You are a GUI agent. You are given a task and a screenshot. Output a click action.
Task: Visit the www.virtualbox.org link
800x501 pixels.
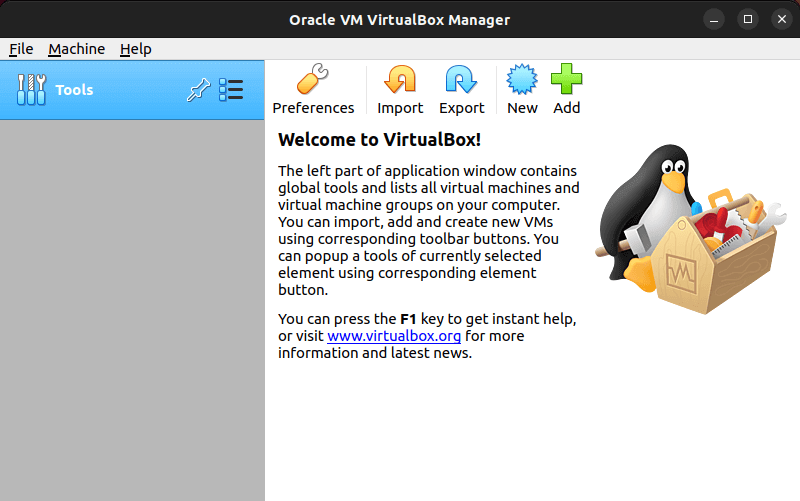click(x=394, y=336)
